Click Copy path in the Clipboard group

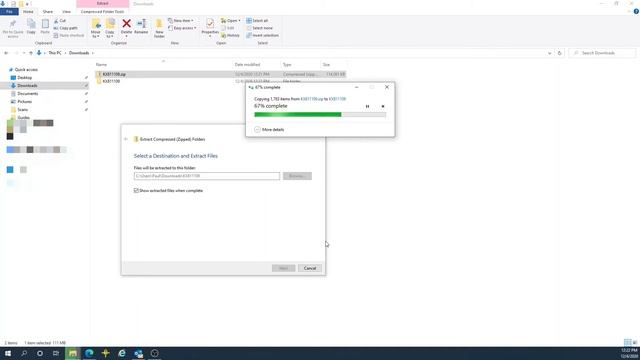[x=65, y=28]
